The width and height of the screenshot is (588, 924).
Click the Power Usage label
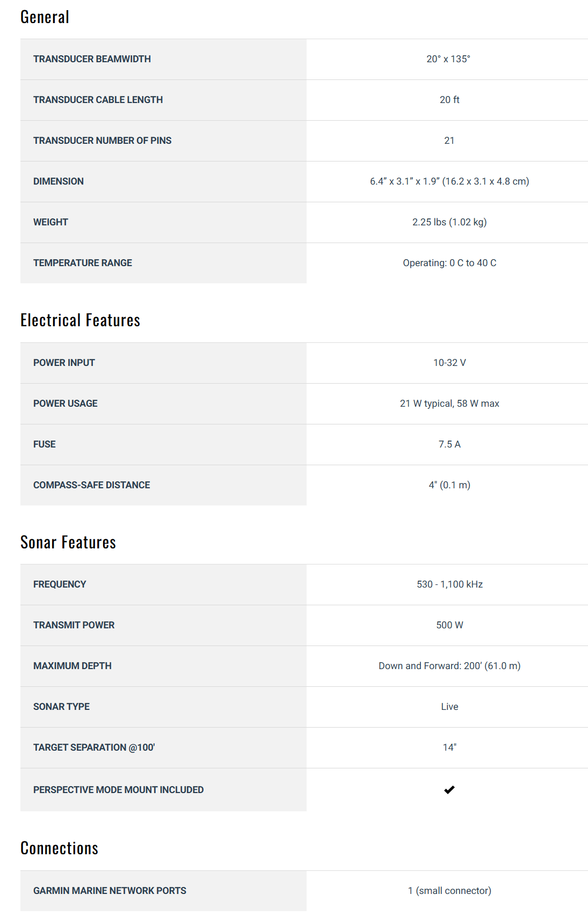(x=66, y=404)
